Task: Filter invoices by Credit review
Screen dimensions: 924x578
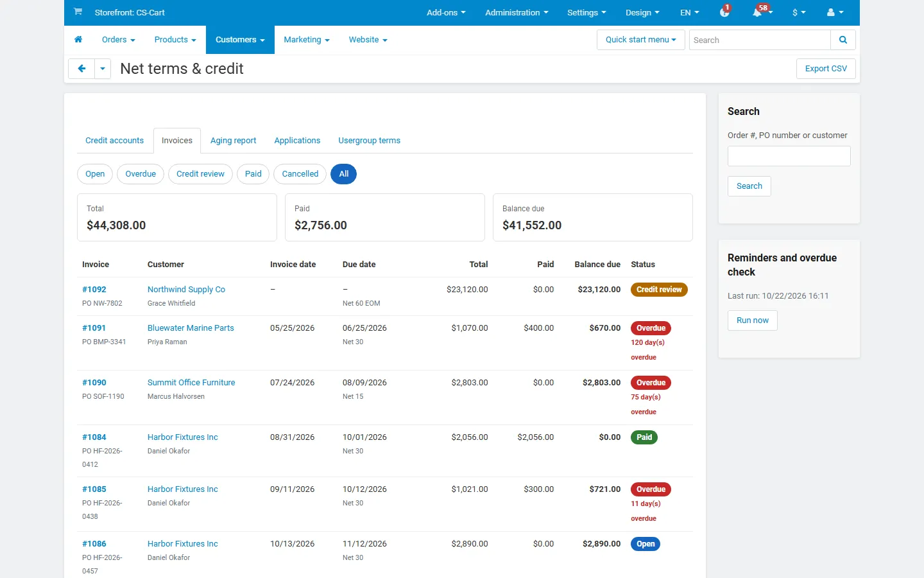Action: pyautogui.click(x=200, y=174)
